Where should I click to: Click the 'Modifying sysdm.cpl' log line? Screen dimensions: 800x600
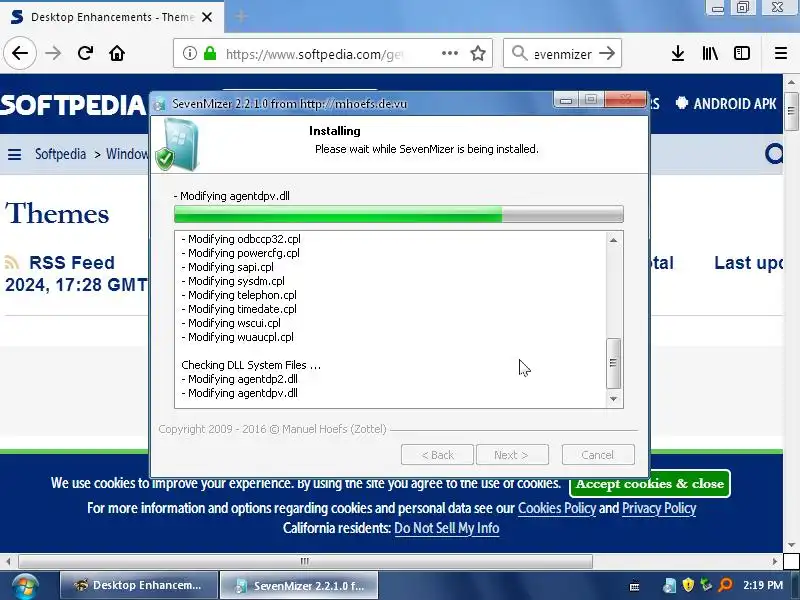click(x=233, y=281)
